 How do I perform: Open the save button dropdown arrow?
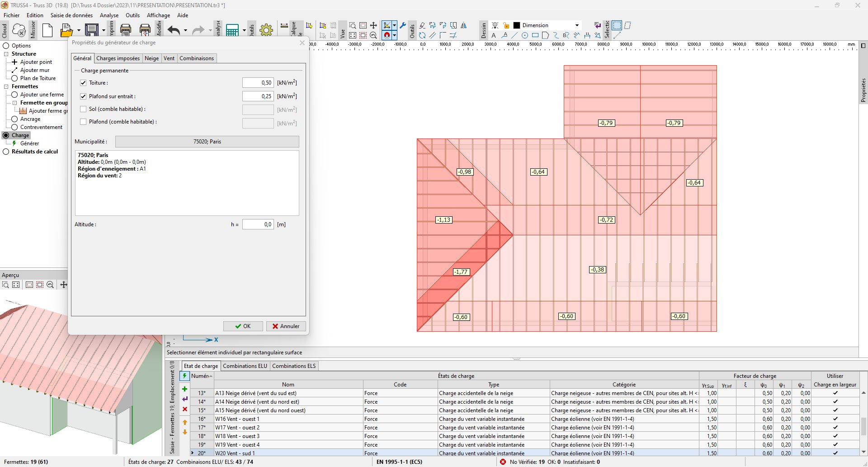click(104, 30)
